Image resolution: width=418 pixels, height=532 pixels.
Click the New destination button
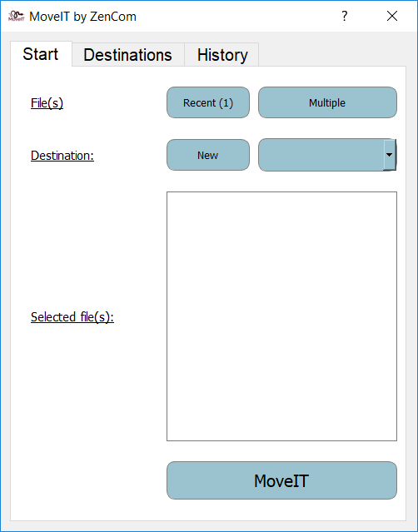coord(208,155)
